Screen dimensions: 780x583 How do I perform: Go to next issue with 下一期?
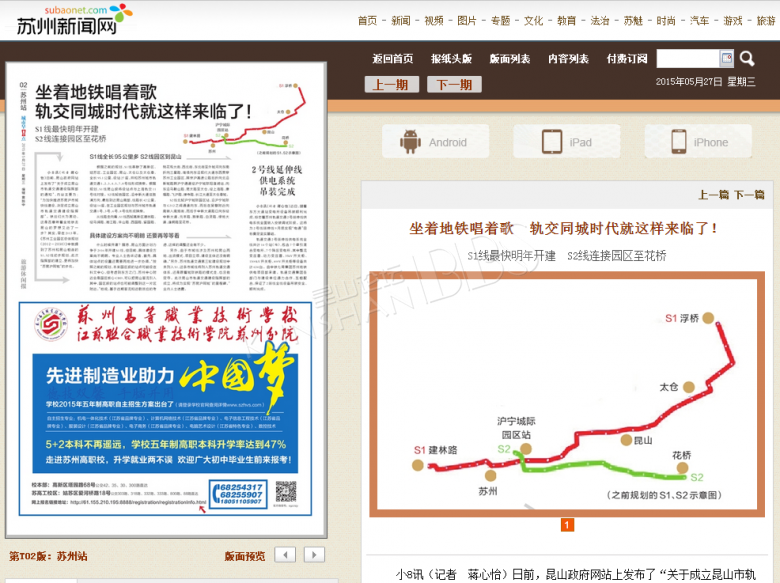454,85
